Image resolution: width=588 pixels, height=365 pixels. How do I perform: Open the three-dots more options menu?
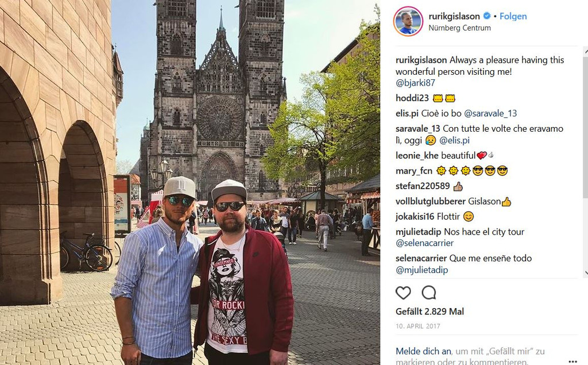[x=572, y=362]
